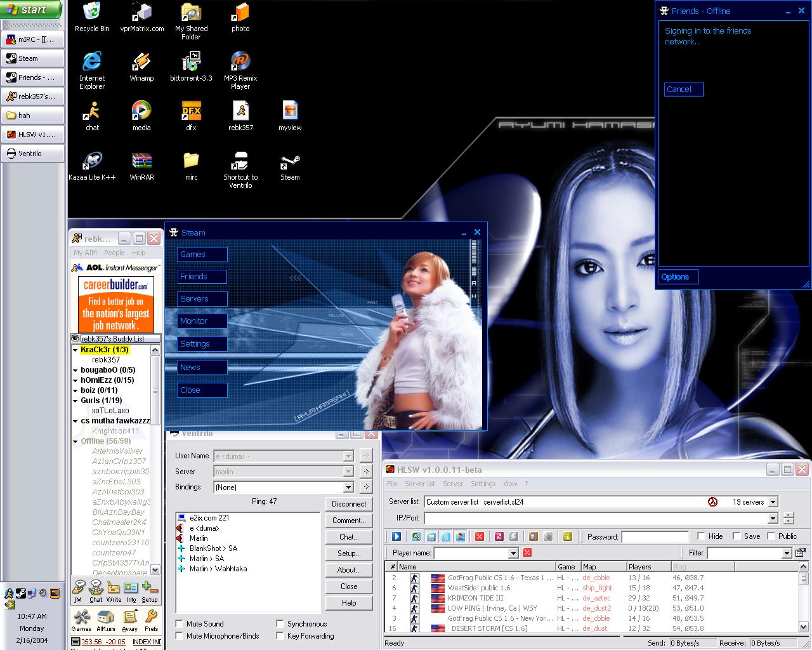The image size is (812, 650).
Task: Click AIM Info icon
Action: pyautogui.click(x=131, y=590)
